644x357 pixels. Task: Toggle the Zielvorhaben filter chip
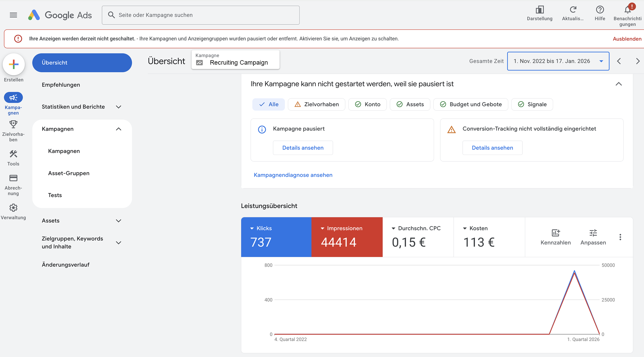317,104
